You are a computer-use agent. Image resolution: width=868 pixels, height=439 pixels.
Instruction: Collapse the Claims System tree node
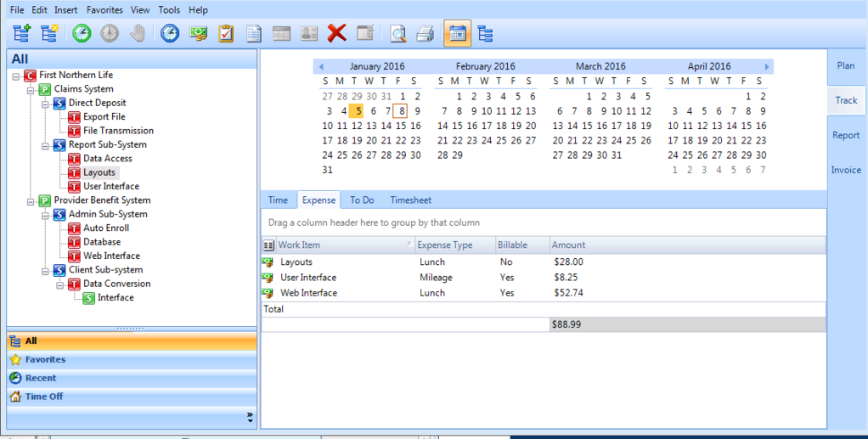[x=31, y=89]
